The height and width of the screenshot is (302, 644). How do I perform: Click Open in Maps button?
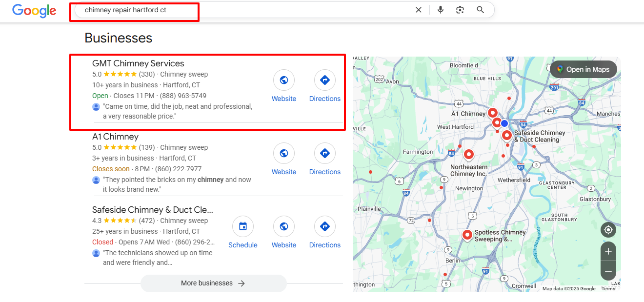[583, 69]
